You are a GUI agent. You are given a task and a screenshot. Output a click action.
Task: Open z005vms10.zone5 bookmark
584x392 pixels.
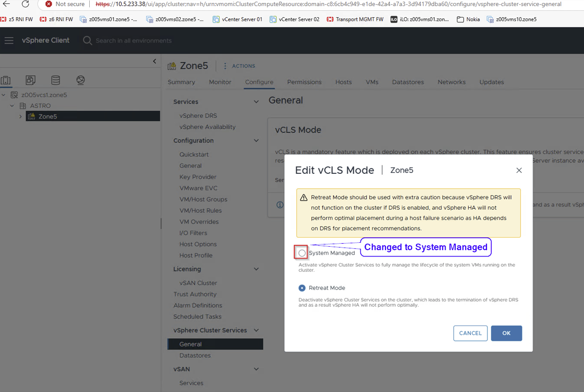click(512, 19)
